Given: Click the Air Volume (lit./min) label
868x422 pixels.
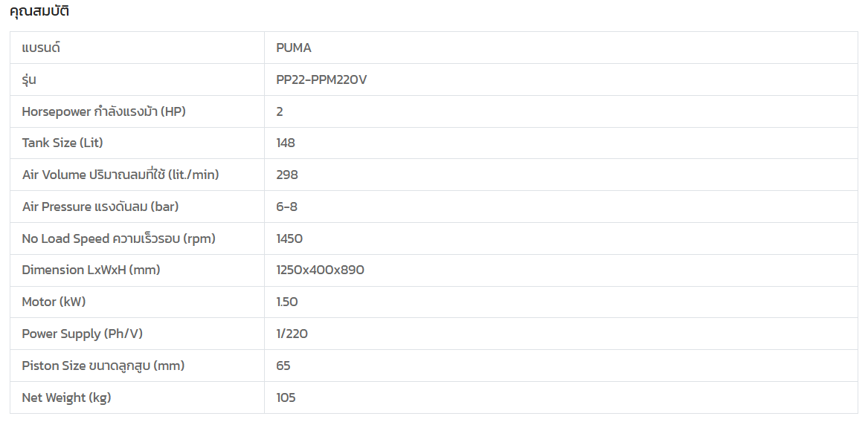Looking at the screenshot, I should (x=120, y=175).
